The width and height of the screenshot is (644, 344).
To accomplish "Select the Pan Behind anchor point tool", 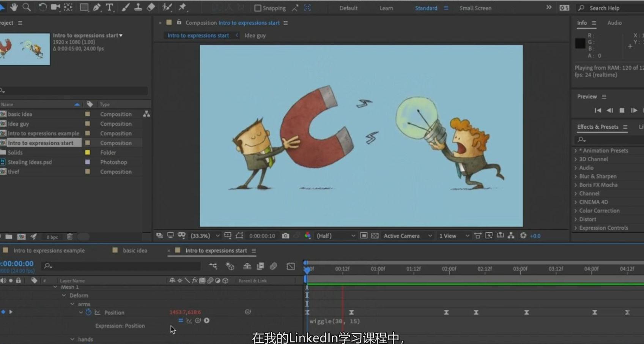I will (x=68, y=7).
